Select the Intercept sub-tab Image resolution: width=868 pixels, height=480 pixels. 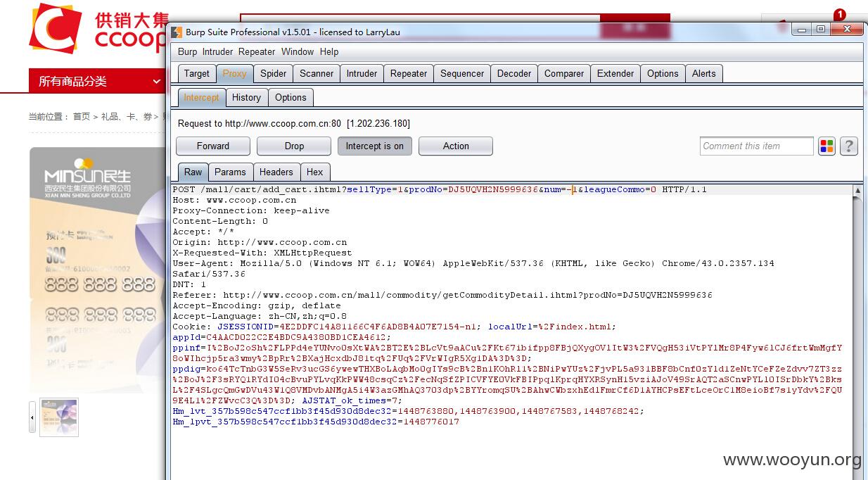201,97
